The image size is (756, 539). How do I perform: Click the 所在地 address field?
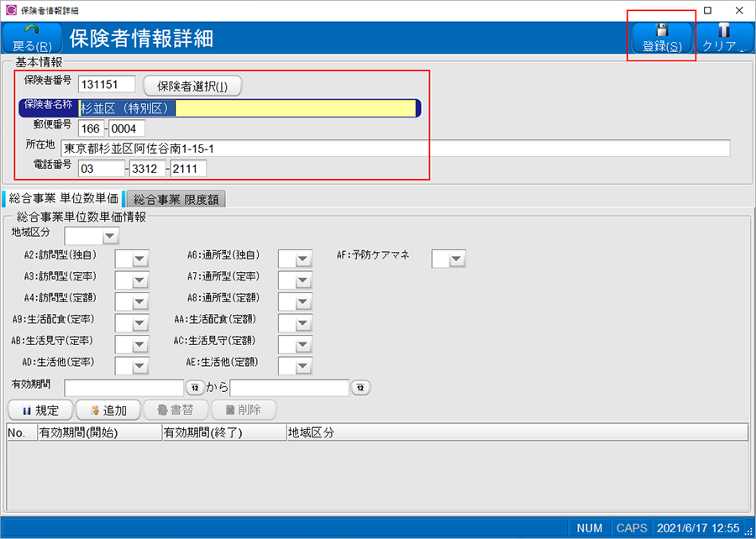click(395, 149)
